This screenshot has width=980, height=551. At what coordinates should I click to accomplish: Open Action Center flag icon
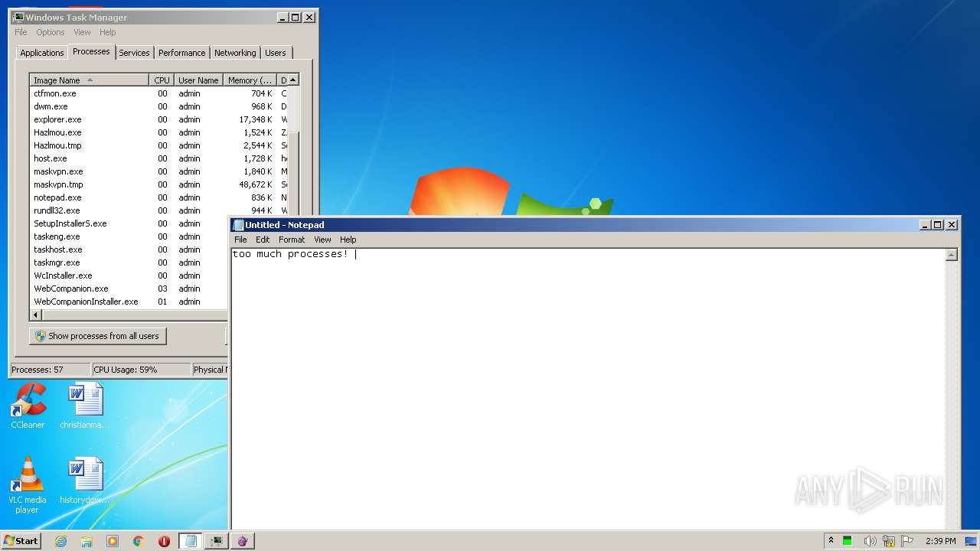(x=908, y=541)
